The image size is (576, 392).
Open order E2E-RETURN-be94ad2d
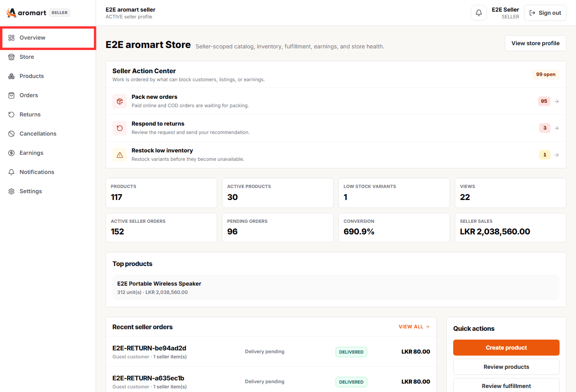tap(271, 352)
